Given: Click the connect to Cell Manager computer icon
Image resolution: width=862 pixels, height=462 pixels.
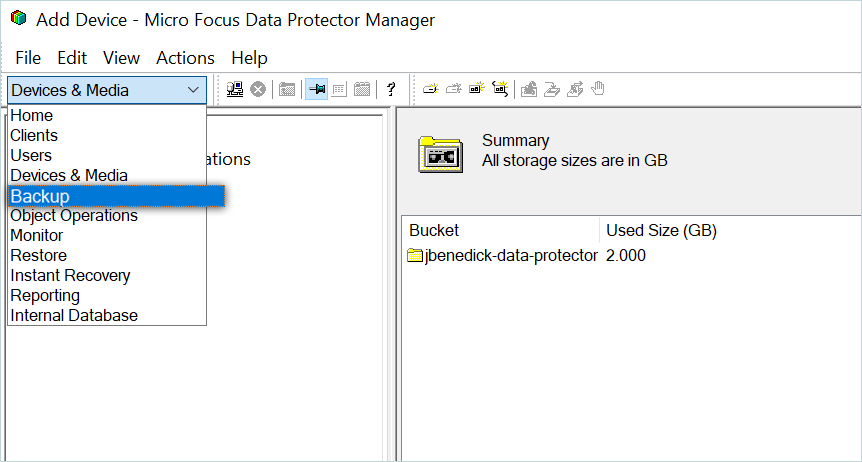Looking at the screenshot, I should tap(235, 89).
